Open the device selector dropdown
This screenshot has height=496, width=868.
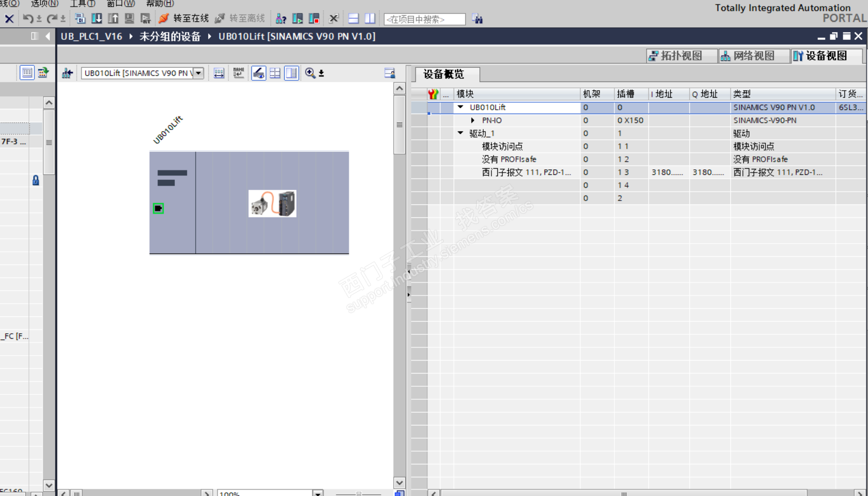pyautogui.click(x=198, y=73)
